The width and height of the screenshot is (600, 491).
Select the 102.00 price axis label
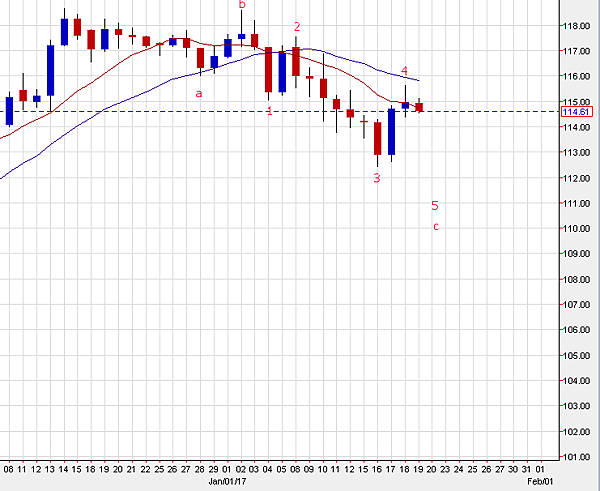[576, 432]
